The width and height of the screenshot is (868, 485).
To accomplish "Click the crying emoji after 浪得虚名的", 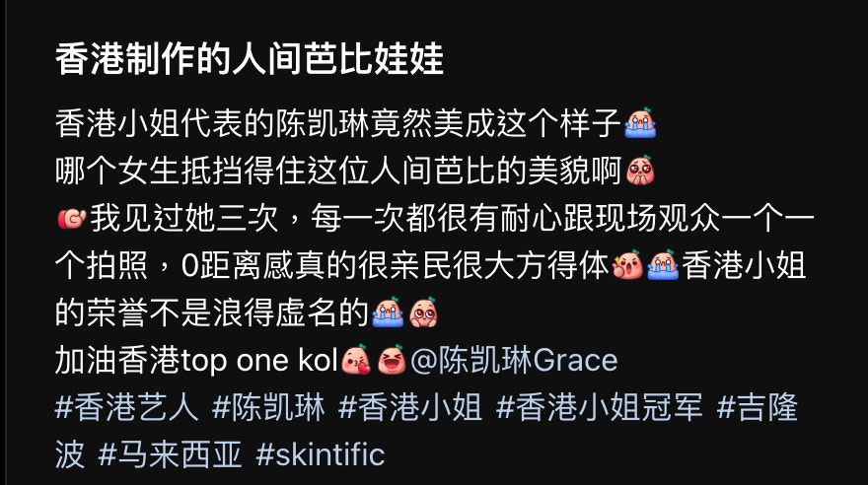I will click(388, 312).
